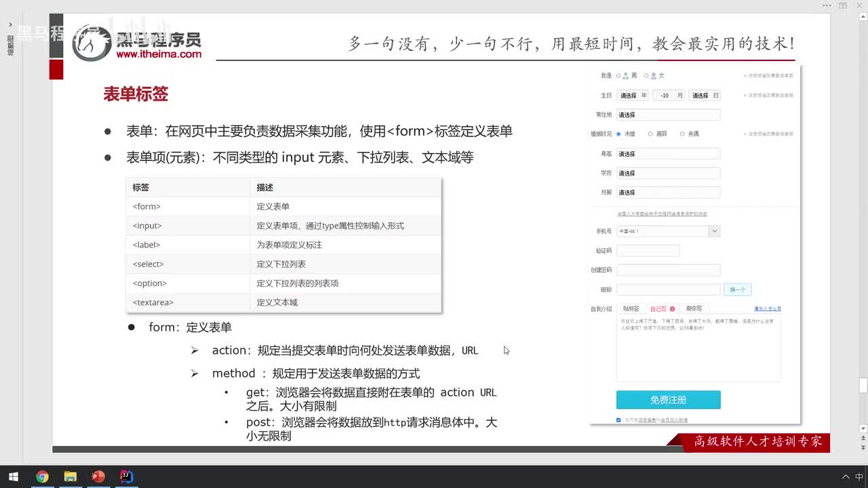Click the itheima horse logo
This screenshot has height=488, width=868.
92,42
